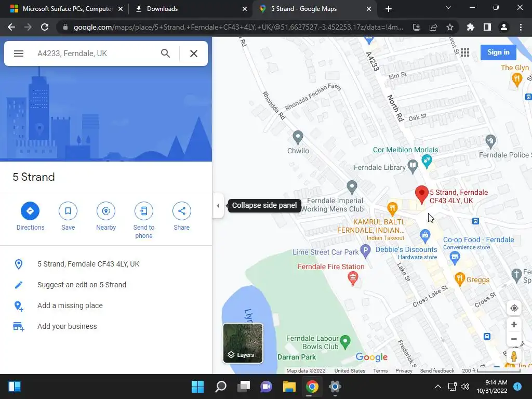Open the Terms link on map footer

tap(380, 370)
